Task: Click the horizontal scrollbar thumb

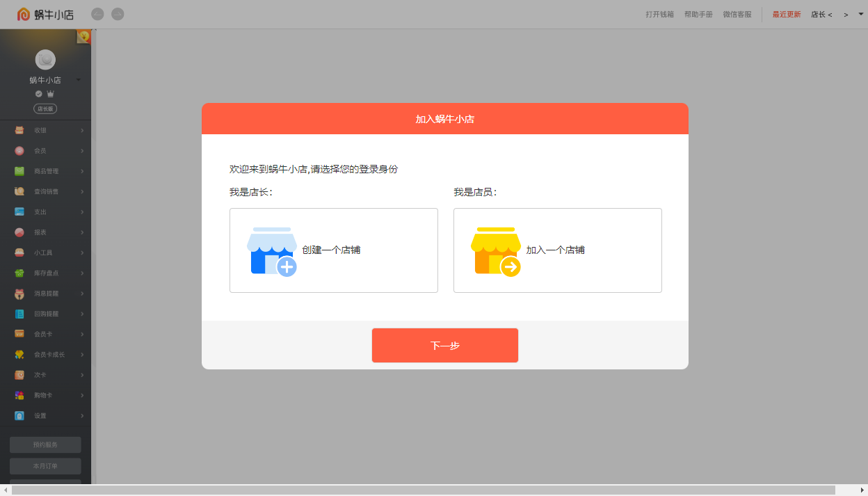Action: tap(424, 490)
